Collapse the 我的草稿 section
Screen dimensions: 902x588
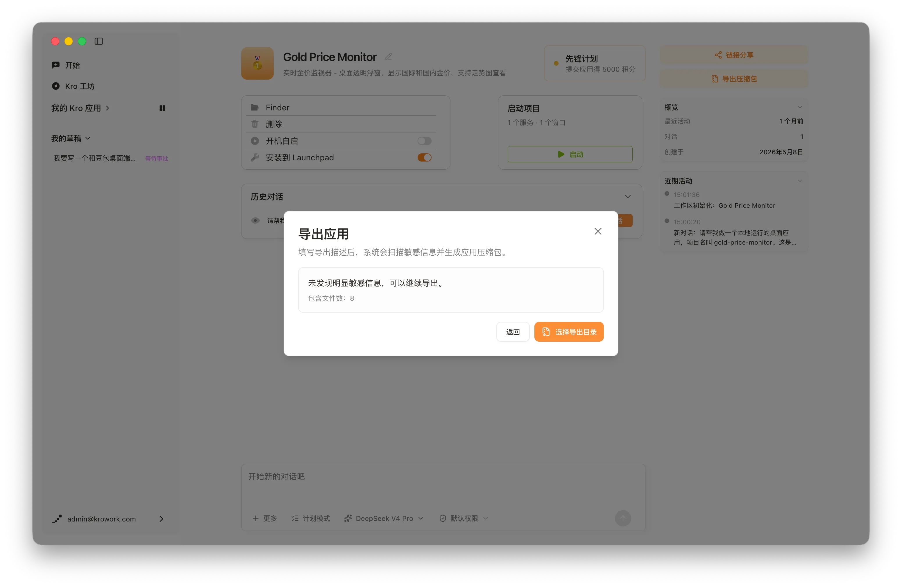coord(71,139)
